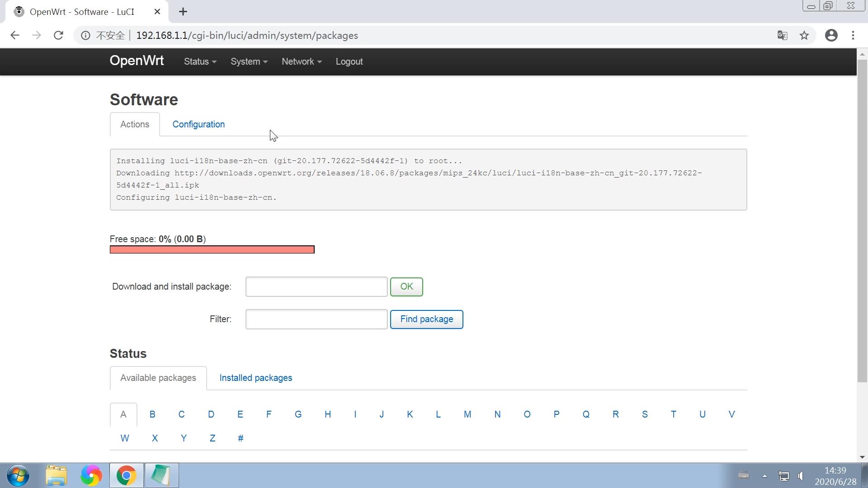The width and height of the screenshot is (868, 488).
Task: Focus the Filter input field
Action: pyautogui.click(x=316, y=319)
